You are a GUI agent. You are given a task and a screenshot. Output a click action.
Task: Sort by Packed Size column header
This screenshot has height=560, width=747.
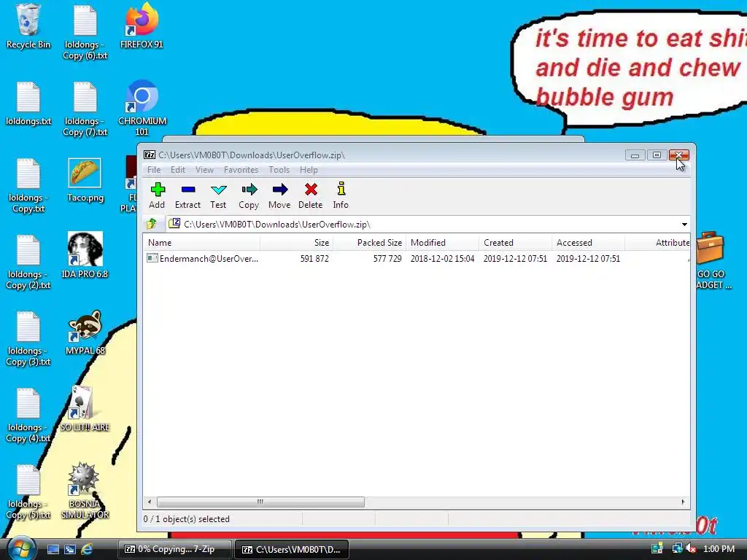pos(369,243)
